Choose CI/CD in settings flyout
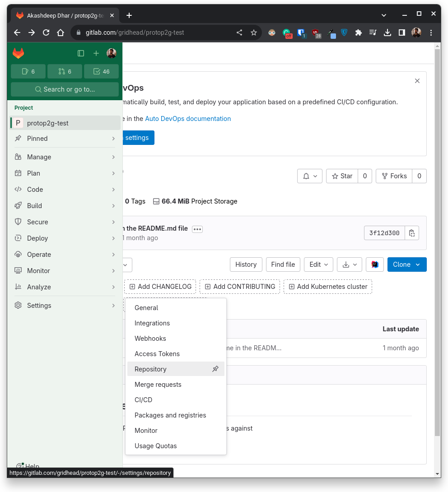 176,400
